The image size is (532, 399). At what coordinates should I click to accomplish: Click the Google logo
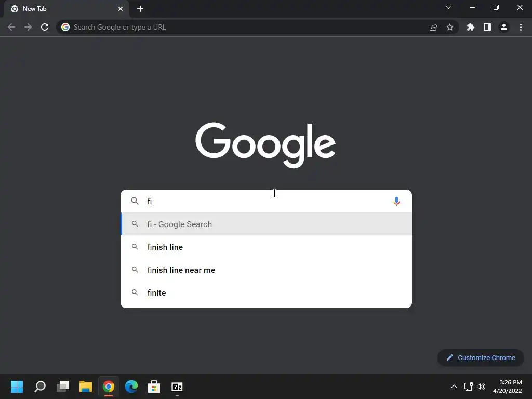265,145
